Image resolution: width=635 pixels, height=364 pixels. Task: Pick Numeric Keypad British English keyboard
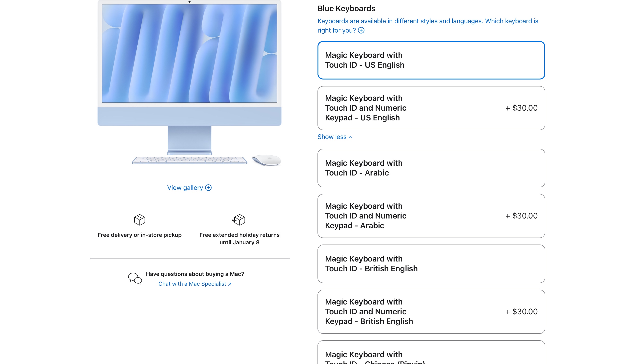431,311
